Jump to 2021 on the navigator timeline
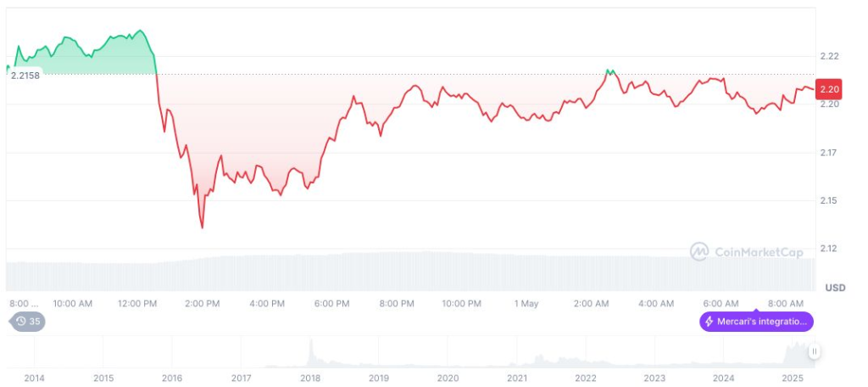 tap(517, 379)
